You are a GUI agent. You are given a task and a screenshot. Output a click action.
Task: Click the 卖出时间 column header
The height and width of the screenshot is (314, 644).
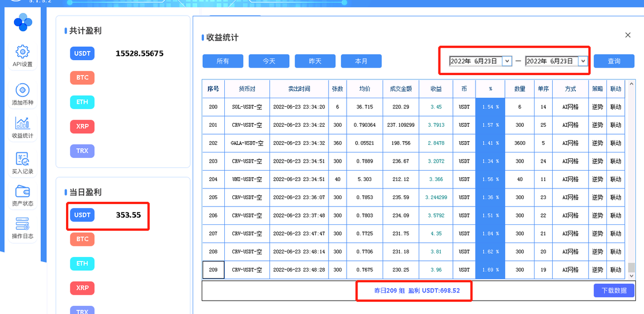pos(299,89)
